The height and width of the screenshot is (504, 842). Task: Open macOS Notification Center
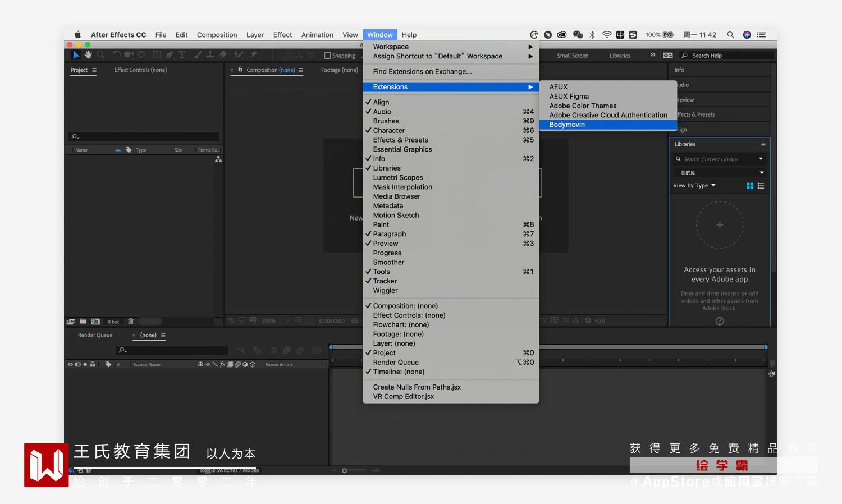(761, 35)
